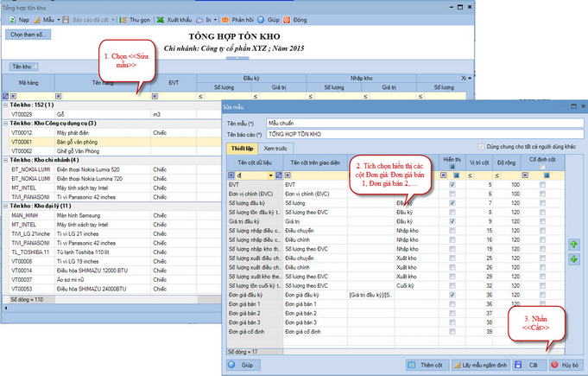Click the Tên mẫu input field
This screenshot has width=588, height=376.
tap(425, 123)
